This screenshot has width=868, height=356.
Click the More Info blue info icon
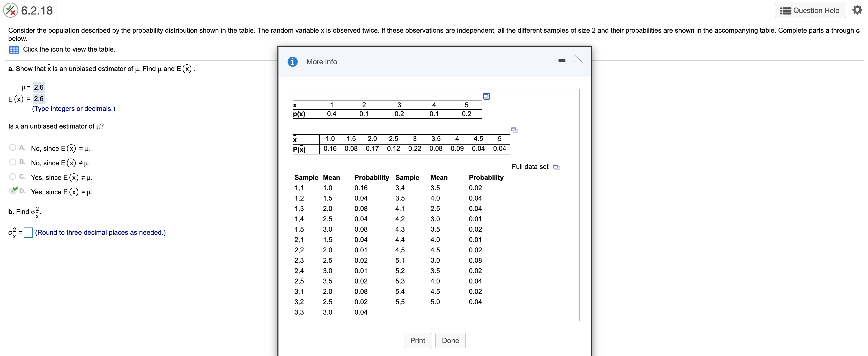click(292, 62)
